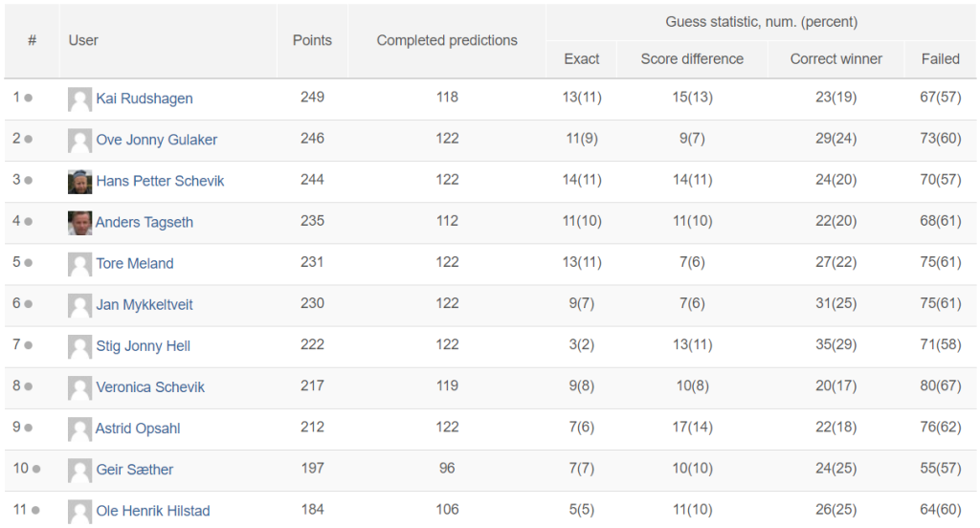Click Stig Jonny Hell's avatar icon
The height and width of the screenshot is (528, 980).
pos(80,347)
